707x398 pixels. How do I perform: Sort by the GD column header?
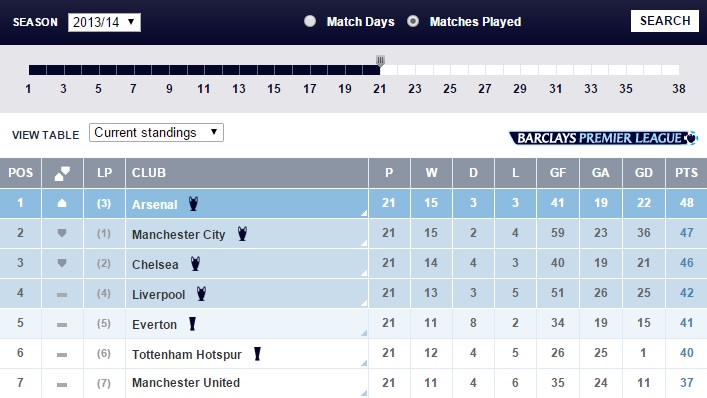pos(643,173)
